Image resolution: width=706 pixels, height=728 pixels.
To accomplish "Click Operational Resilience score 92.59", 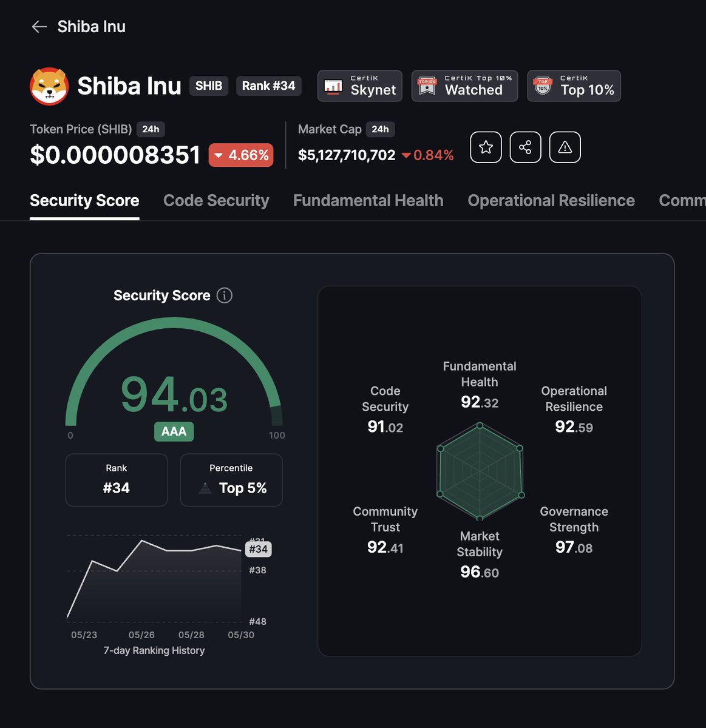I will pos(574,427).
